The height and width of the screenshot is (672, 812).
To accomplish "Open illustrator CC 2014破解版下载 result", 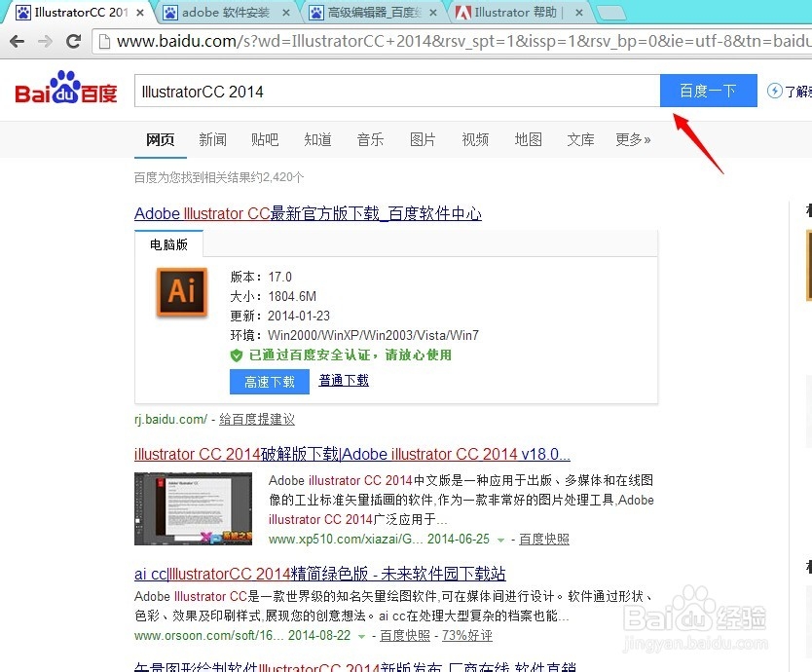I will [352, 454].
